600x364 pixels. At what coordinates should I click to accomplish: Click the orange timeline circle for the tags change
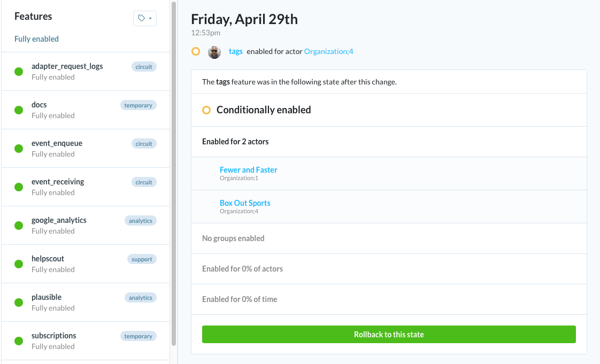coord(196,51)
